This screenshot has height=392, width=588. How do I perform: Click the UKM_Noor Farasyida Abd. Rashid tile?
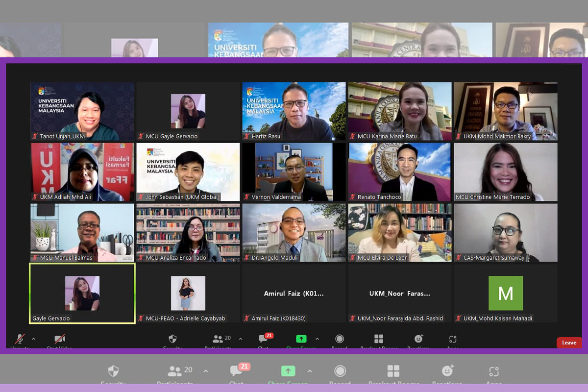(400, 293)
